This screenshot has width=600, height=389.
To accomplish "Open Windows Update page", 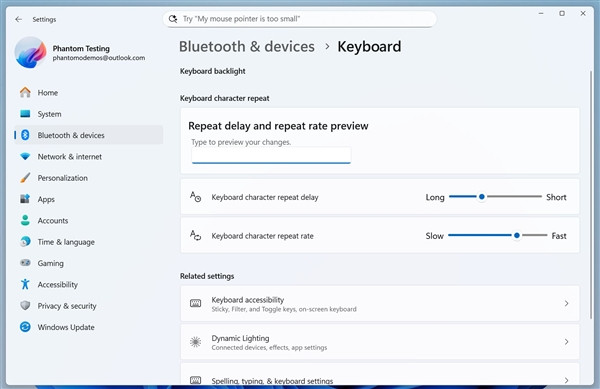I will pyautogui.click(x=89, y=327).
